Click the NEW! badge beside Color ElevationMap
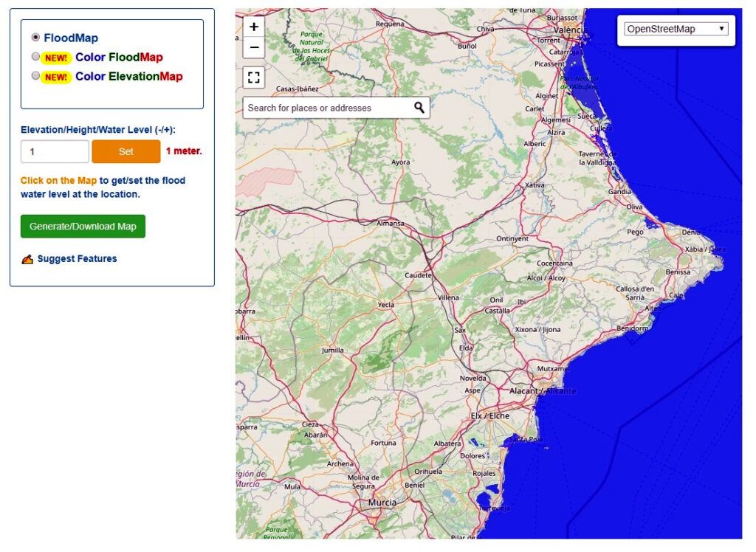The image size is (756, 552). [55, 77]
